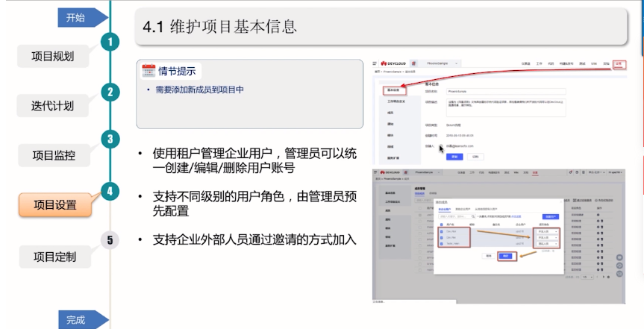Tick header checkbox of background member table
This screenshot has height=329, width=644.
coord(420,208)
